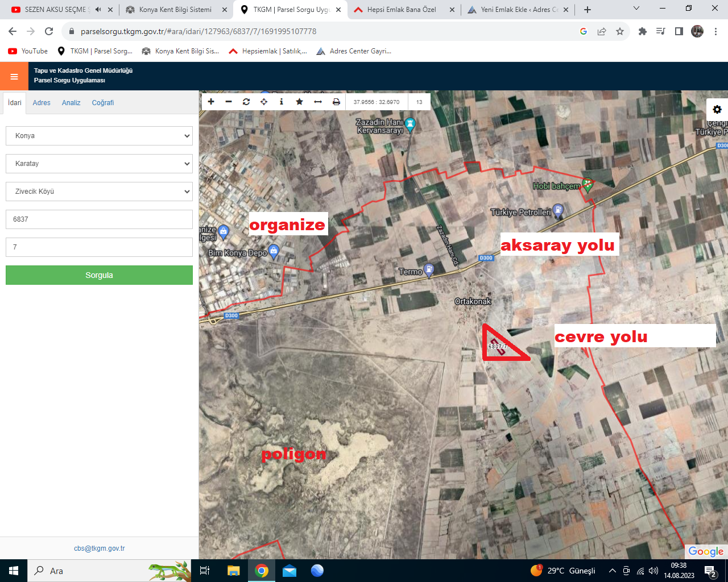Click the star favorites icon

tap(299, 102)
